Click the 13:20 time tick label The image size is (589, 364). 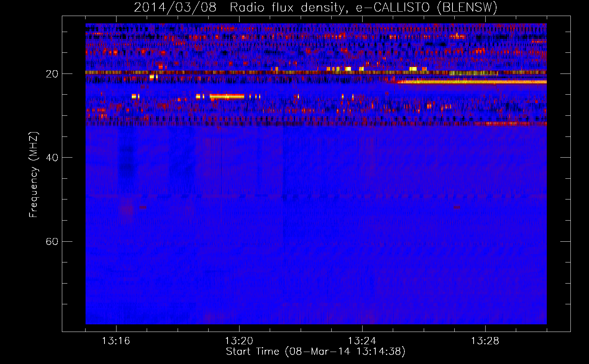click(x=239, y=341)
